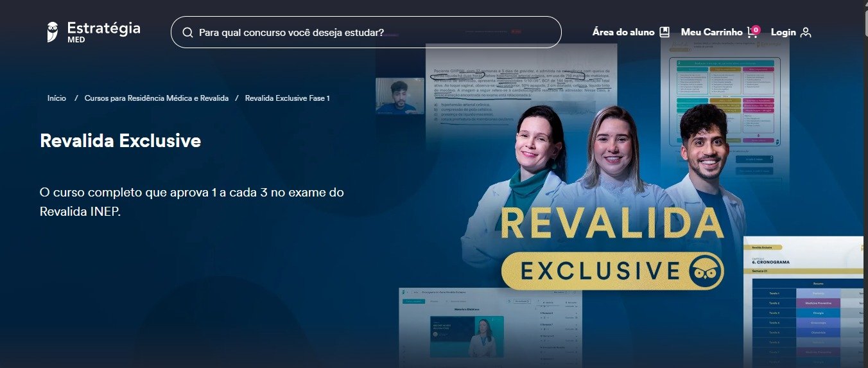
Task: Click the magnifying glass search icon
Action: click(187, 33)
